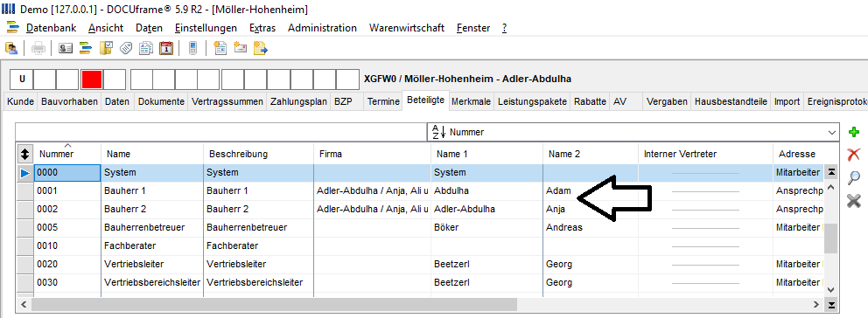This screenshot has width=868, height=318.
Task: Click the Firma column header
Action: [372, 154]
